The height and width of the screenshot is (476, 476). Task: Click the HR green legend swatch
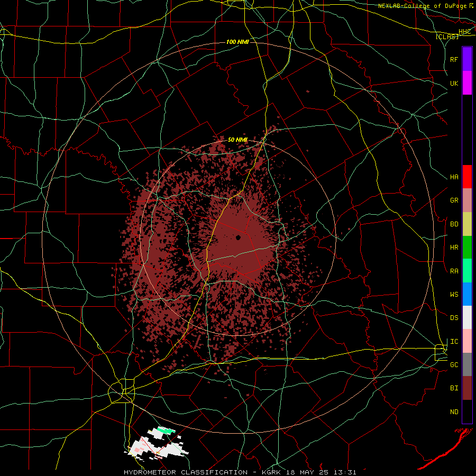[467, 248]
